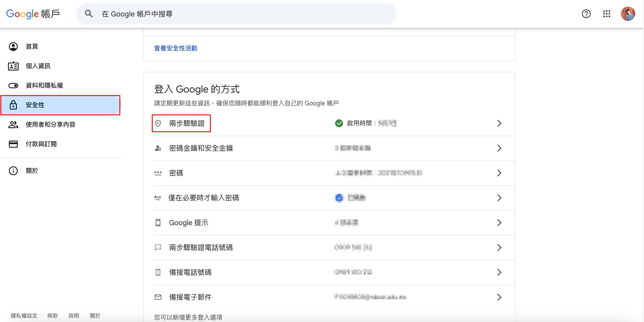The image size is (644, 322).
Task: Click the toggle icon for 資料和隱私權
Action: 13,85
